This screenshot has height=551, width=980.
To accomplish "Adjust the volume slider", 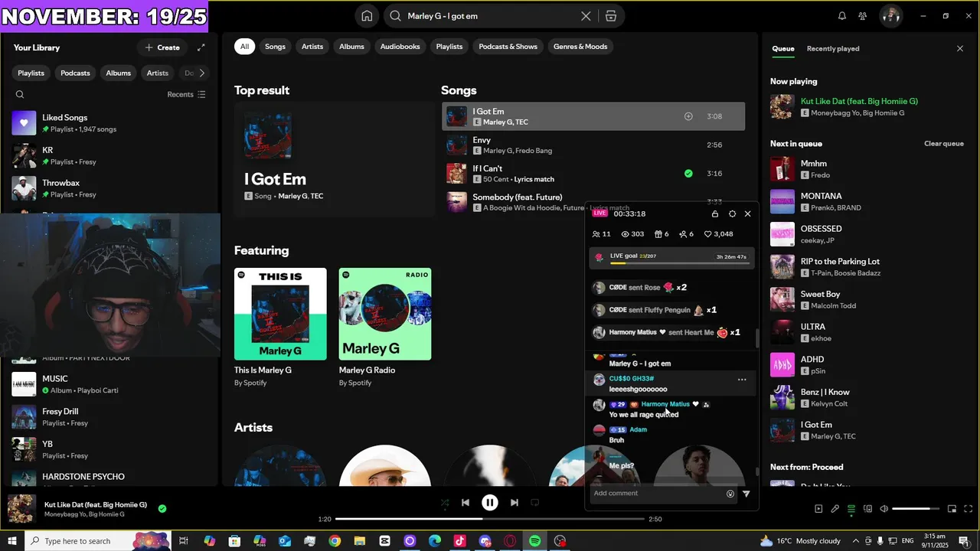I will click(916, 509).
